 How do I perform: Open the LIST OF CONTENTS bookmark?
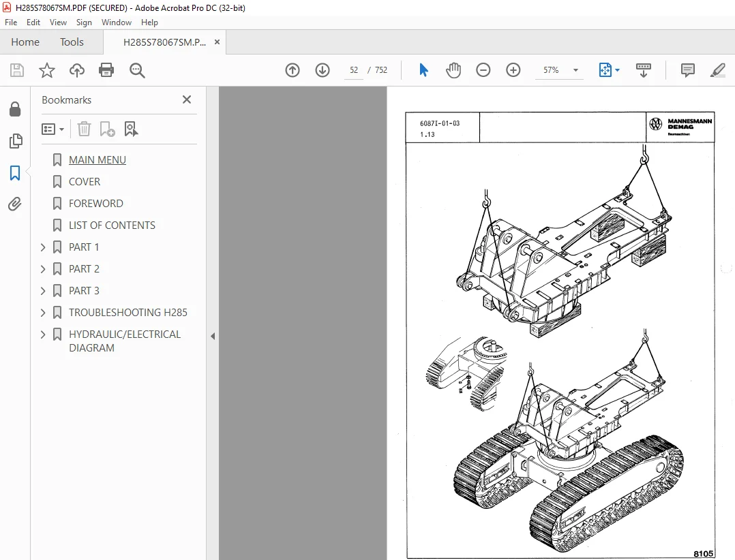(x=112, y=225)
